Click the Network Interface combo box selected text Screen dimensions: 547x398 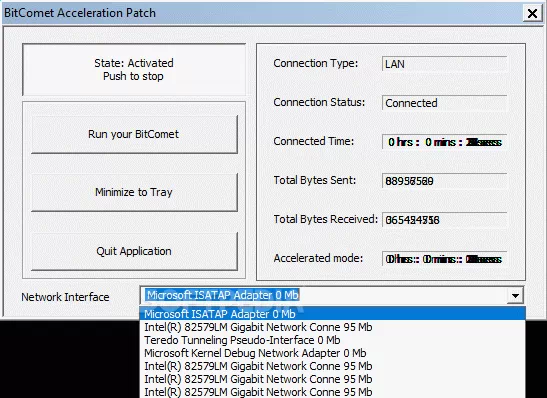click(x=223, y=295)
